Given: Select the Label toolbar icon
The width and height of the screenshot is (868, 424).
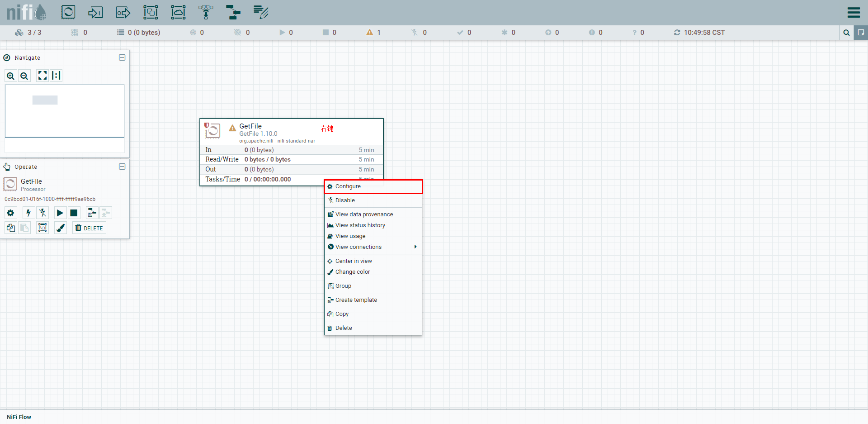Looking at the screenshot, I should click(x=261, y=12).
